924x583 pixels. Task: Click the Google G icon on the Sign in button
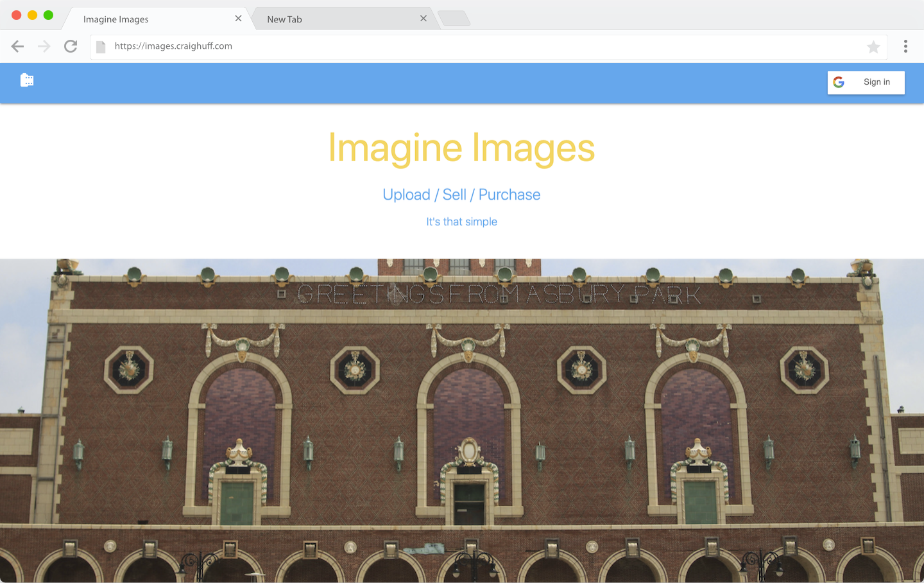pos(839,82)
